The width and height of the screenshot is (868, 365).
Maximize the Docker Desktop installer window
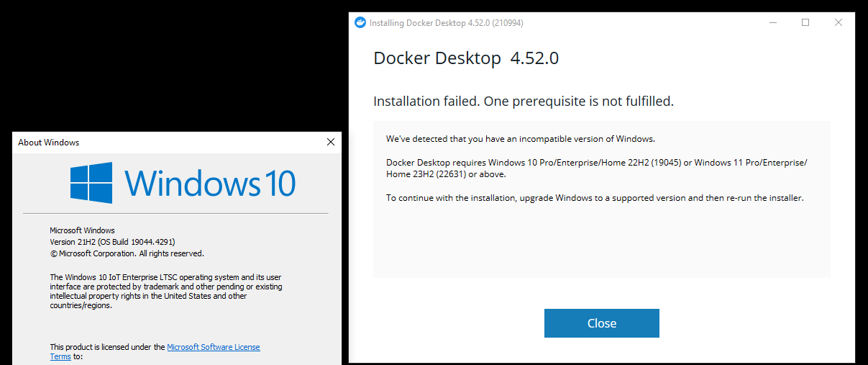[x=805, y=22]
